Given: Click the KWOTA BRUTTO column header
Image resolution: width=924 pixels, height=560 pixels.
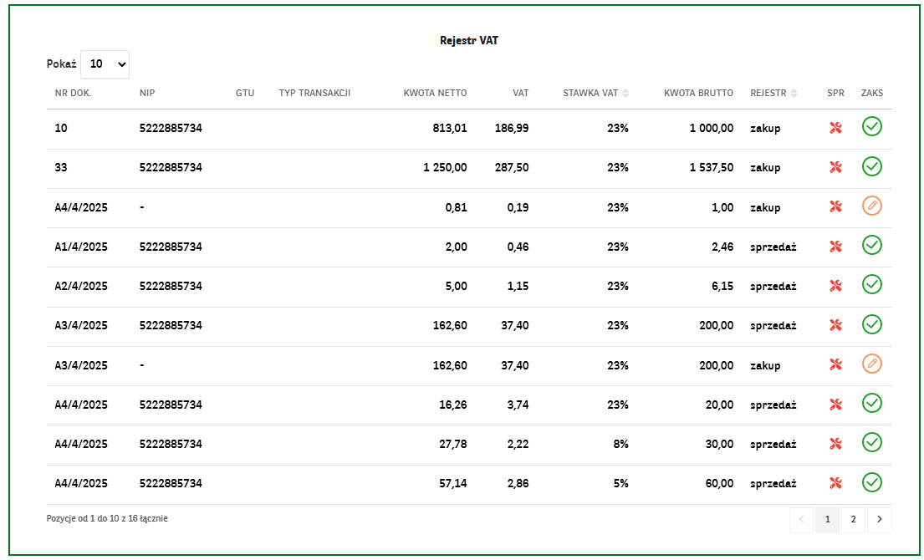Looking at the screenshot, I should click(x=698, y=93).
